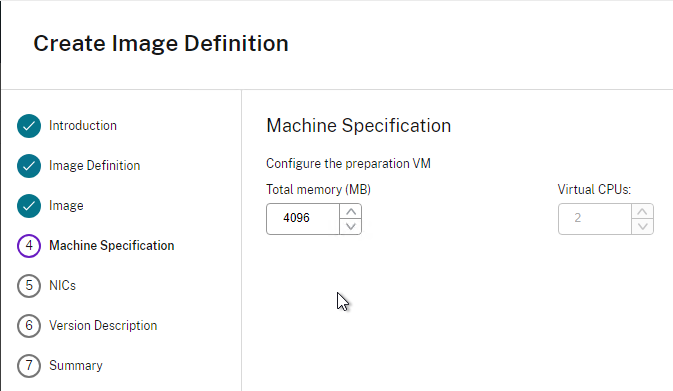Select the Machine Specification step label

click(112, 245)
